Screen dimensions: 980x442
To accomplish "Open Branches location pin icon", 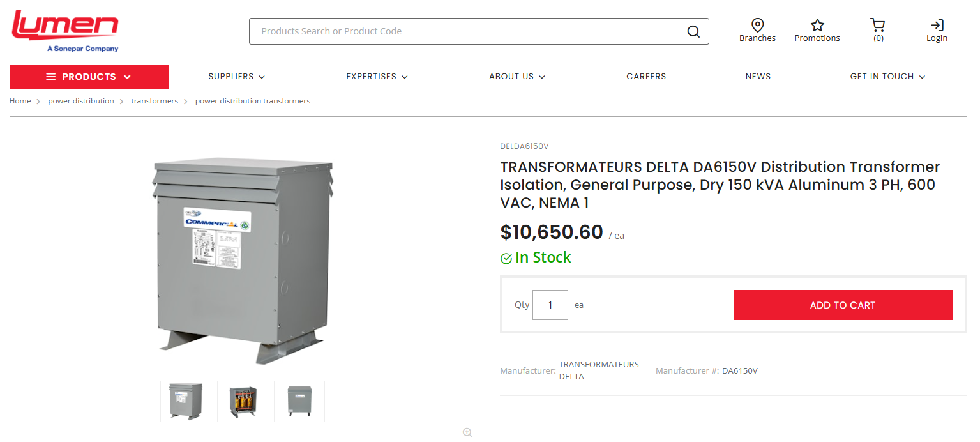I will pyautogui.click(x=758, y=25).
